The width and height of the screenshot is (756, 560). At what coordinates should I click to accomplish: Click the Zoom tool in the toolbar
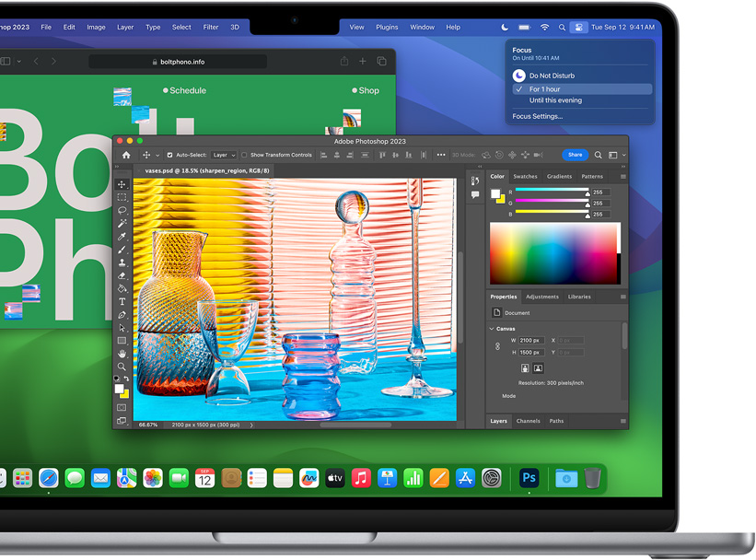122,367
